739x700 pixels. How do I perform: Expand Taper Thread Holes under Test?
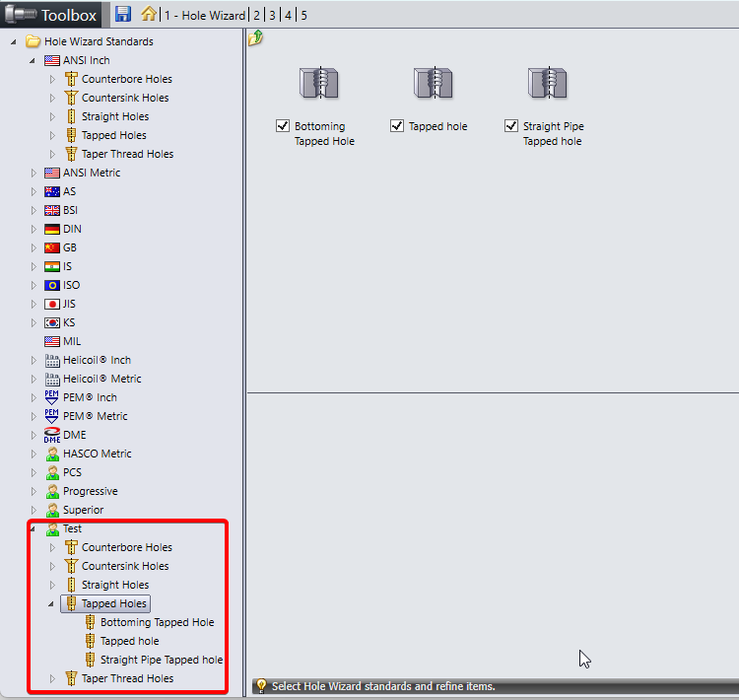(x=52, y=678)
